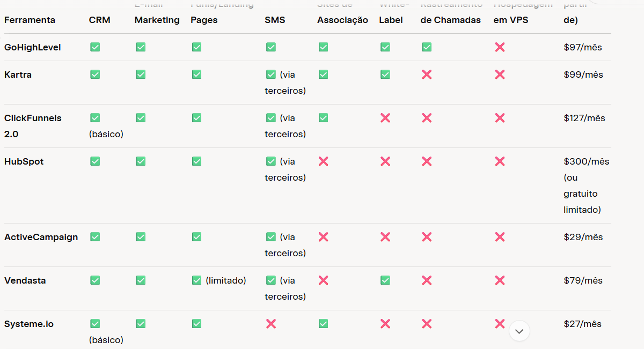Click the $29/mês price for ActiveCampaign
Image resolution: width=644 pixels, height=349 pixels.
tap(583, 237)
